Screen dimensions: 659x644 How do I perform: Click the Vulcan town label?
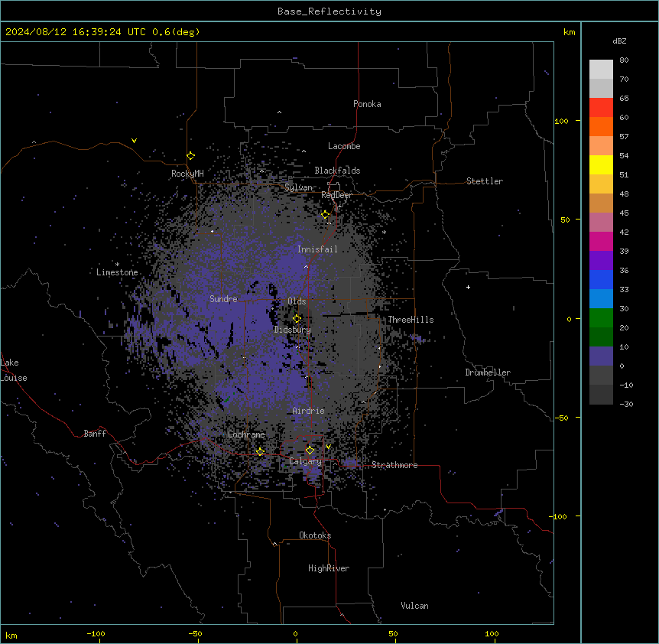point(415,606)
